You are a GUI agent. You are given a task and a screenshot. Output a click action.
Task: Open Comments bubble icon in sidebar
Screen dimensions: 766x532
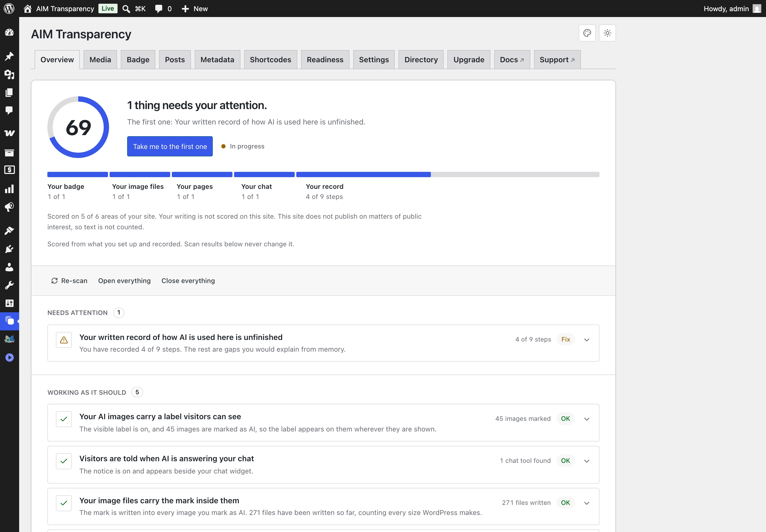[x=9, y=110]
